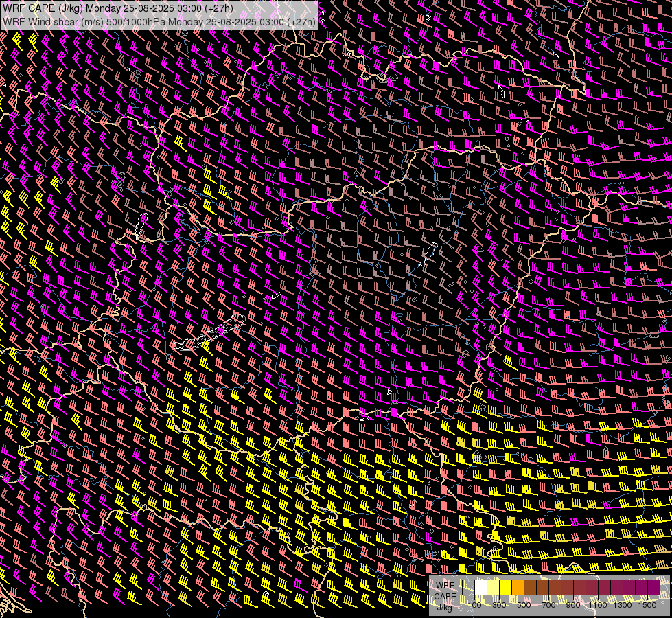The image size is (672, 618).
Task: Click the 300 value under legend
Action: point(499,605)
